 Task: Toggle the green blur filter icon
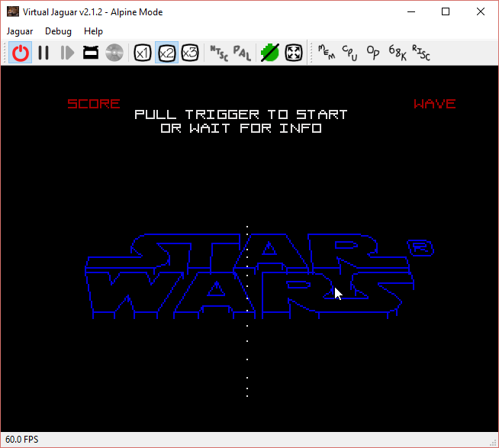coord(269,53)
